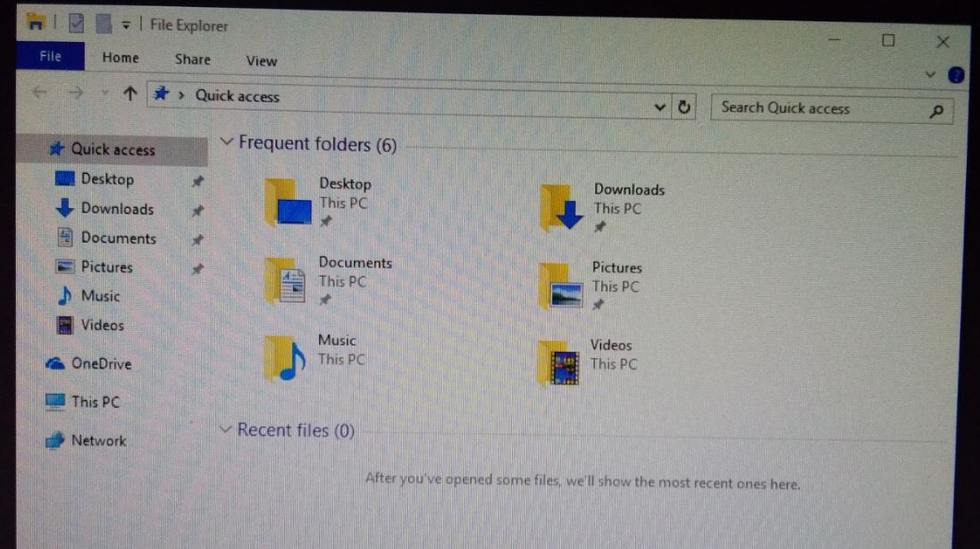Click the Pictures folder name in Frequent folders
The width and height of the screenshot is (980, 549).
click(x=617, y=267)
